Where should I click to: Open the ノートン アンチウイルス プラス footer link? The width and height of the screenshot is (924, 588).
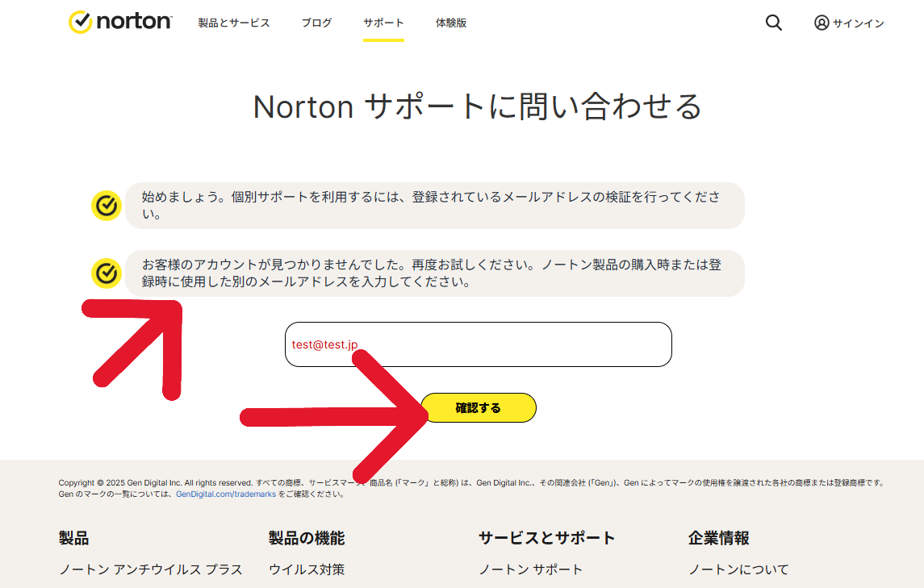pos(151,569)
